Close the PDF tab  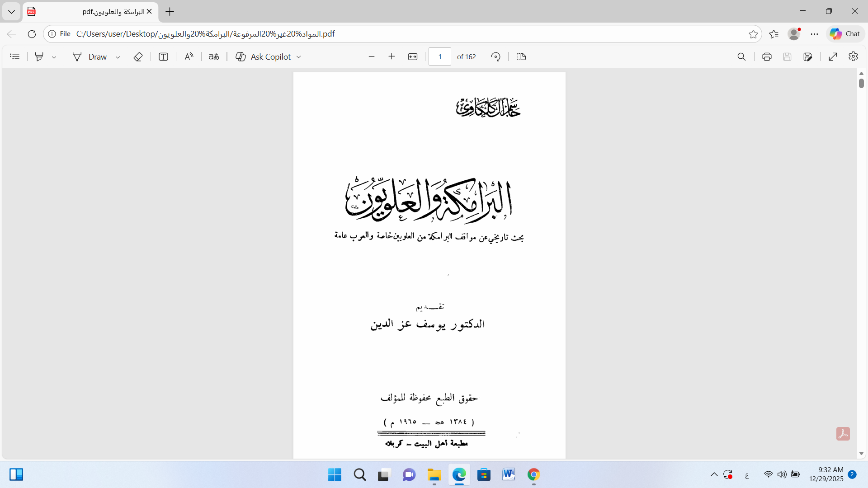[149, 12]
